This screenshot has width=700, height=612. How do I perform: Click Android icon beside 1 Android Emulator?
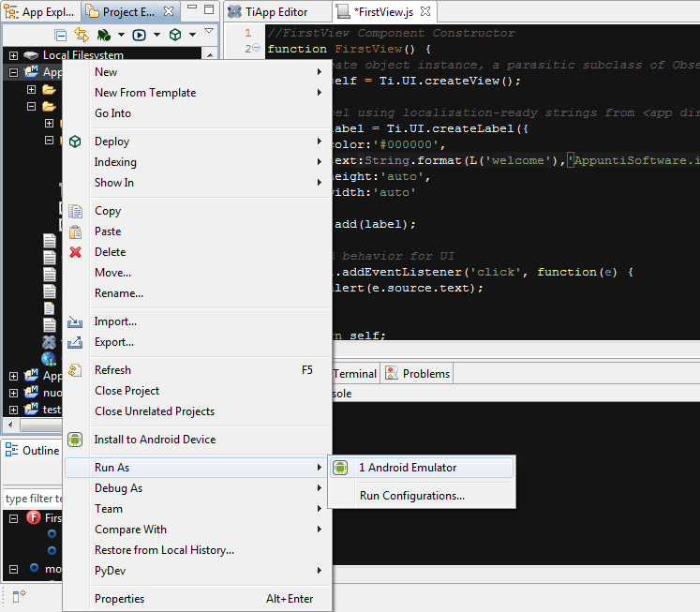(340, 468)
